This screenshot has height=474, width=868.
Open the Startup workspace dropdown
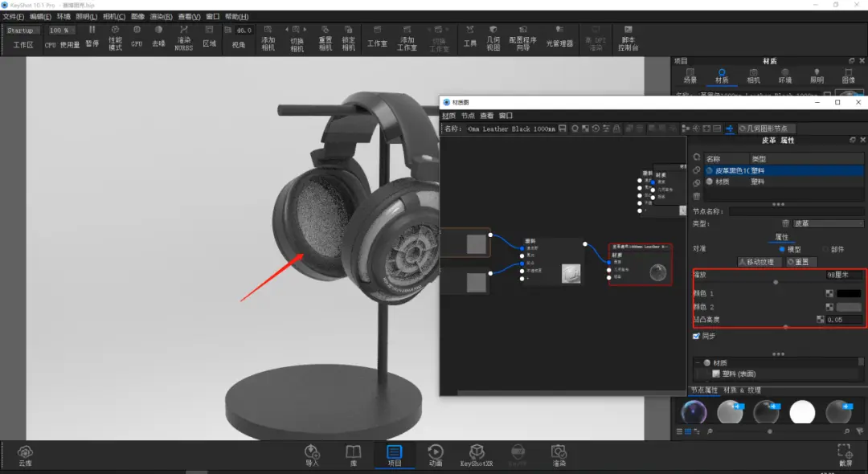tap(23, 31)
